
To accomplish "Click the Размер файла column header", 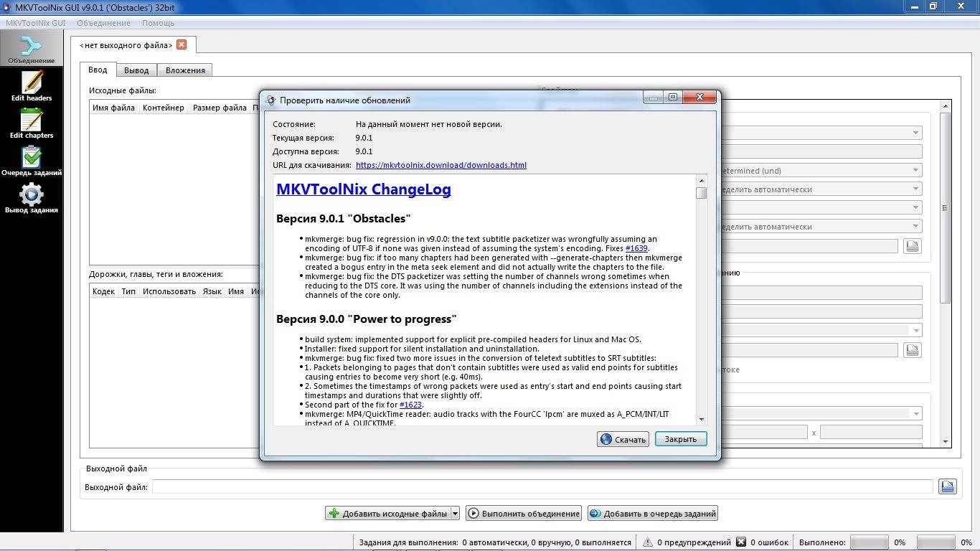I will point(220,108).
